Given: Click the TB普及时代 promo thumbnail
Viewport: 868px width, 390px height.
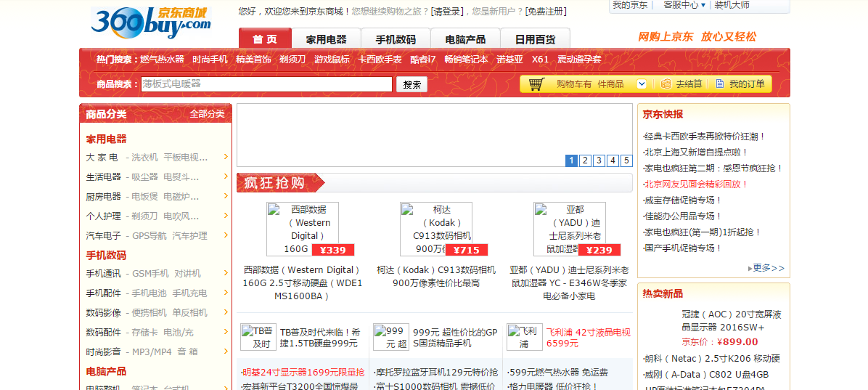Looking at the screenshot, I should pos(258,338).
